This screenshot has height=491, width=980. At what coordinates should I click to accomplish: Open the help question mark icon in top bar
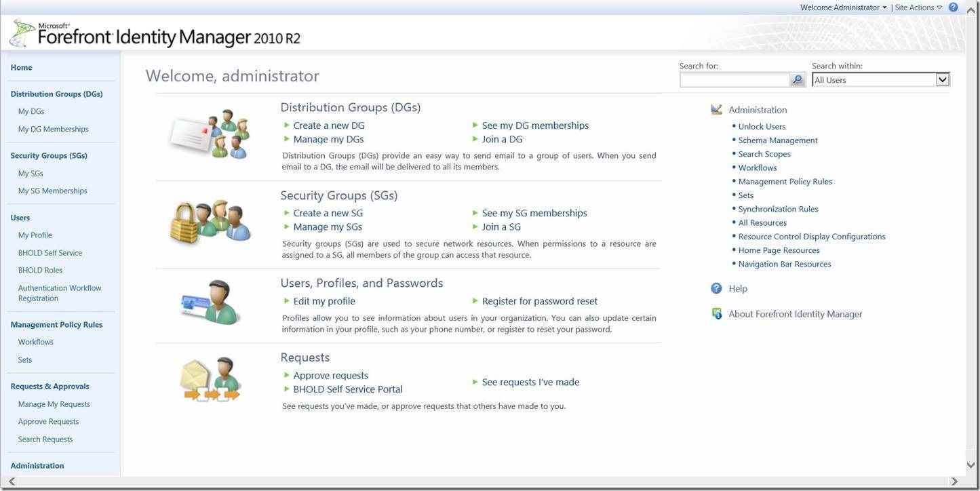[x=953, y=7]
